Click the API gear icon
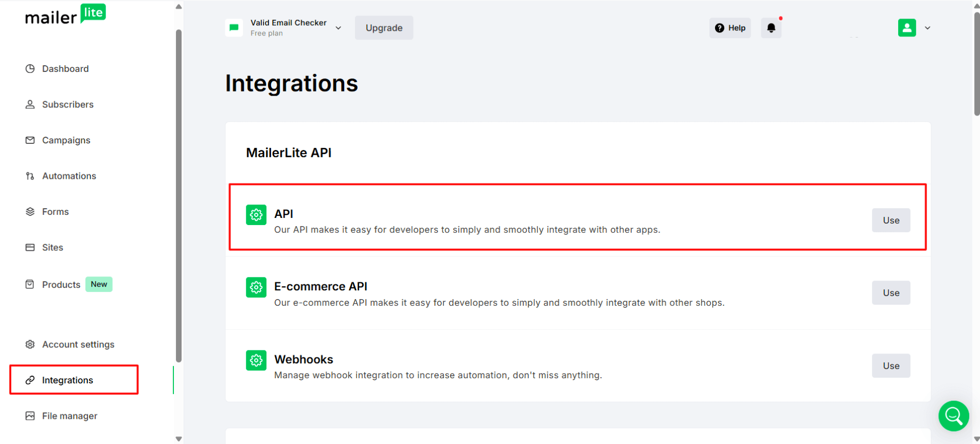This screenshot has height=444, width=980. pos(256,215)
